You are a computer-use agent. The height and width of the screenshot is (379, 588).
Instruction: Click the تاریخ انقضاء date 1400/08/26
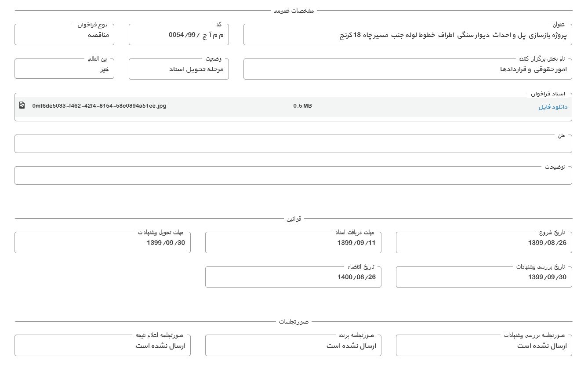[356, 277]
